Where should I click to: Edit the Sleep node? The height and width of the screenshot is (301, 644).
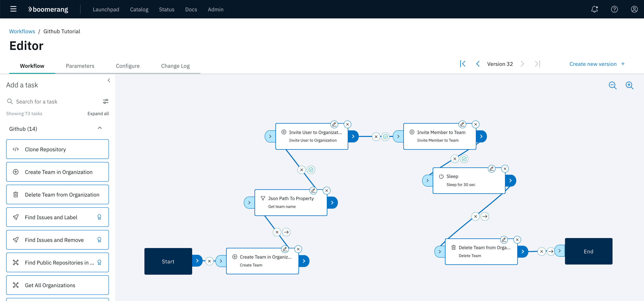click(x=492, y=168)
